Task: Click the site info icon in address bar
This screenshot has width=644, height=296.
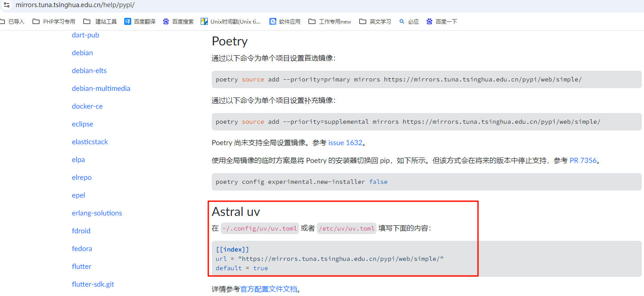Action: pos(7,5)
